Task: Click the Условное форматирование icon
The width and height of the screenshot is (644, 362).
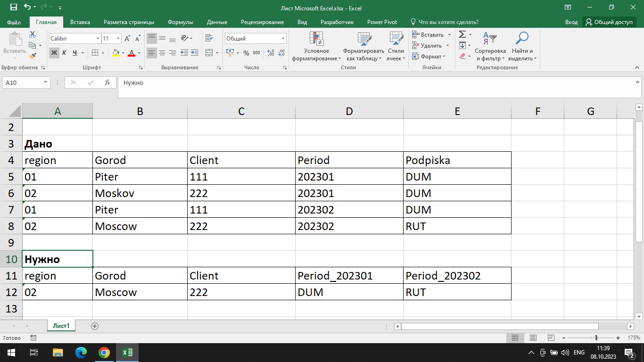Action: 316,39
